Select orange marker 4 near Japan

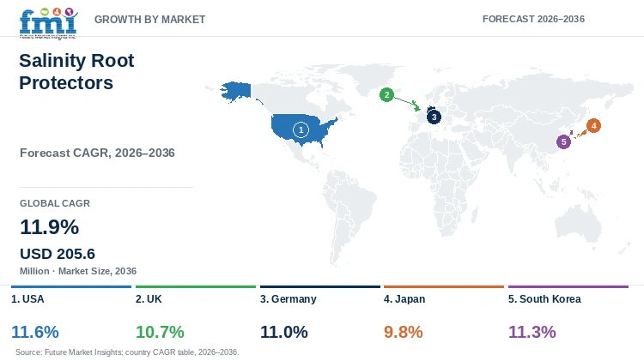coord(593,126)
